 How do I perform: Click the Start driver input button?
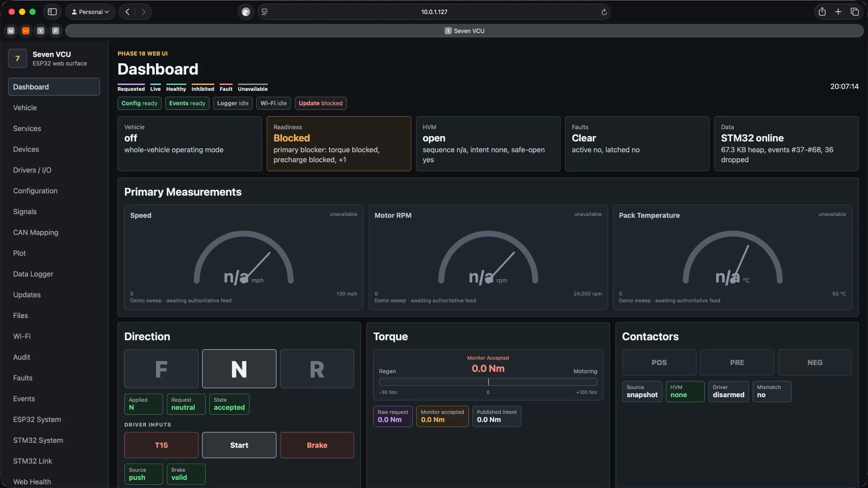pyautogui.click(x=239, y=445)
